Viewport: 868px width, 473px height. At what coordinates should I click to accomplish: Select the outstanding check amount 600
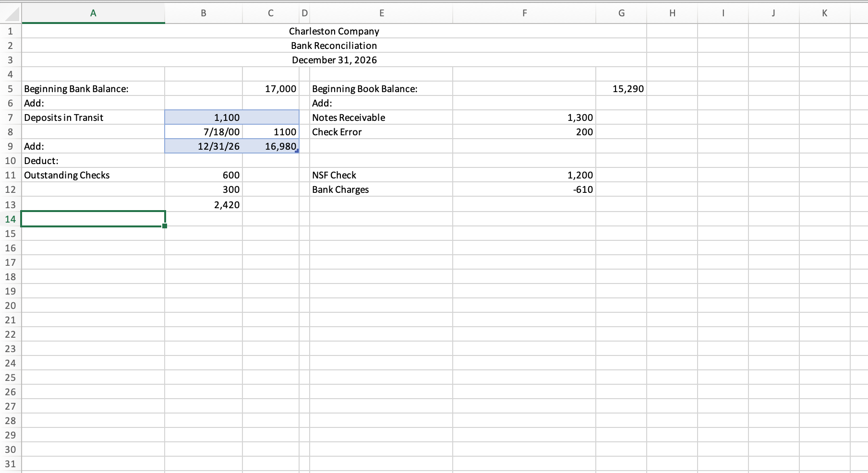pyautogui.click(x=204, y=175)
